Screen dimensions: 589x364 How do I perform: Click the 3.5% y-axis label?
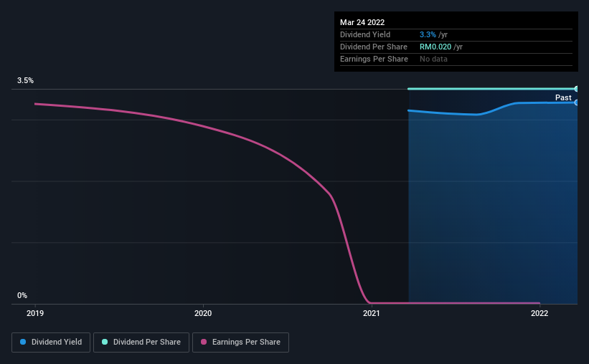tap(25, 80)
